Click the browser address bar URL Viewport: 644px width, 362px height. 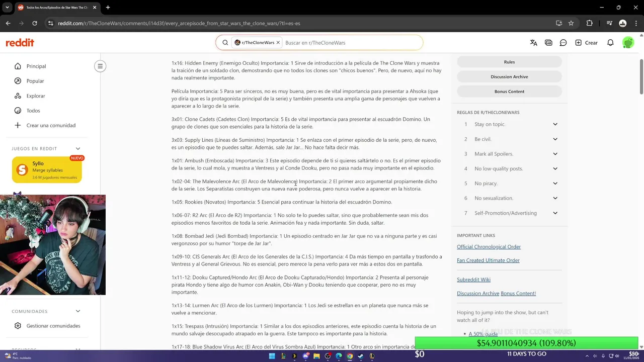click(179, 23)
